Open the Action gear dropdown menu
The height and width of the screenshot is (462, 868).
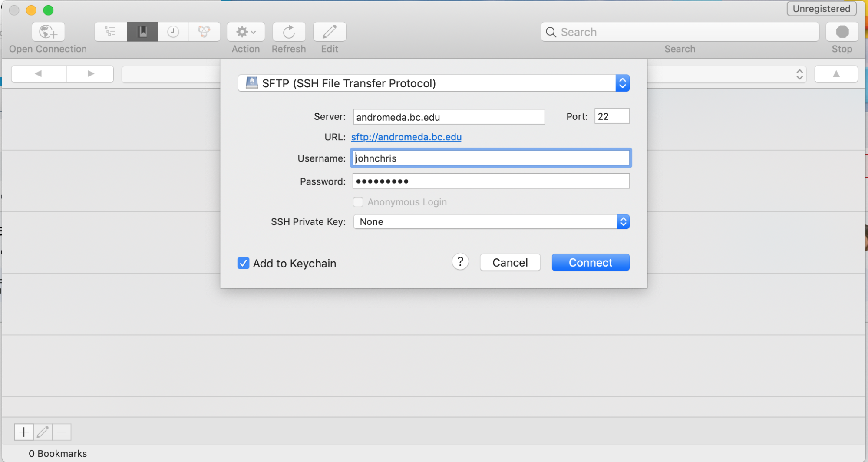click(246, 32)
